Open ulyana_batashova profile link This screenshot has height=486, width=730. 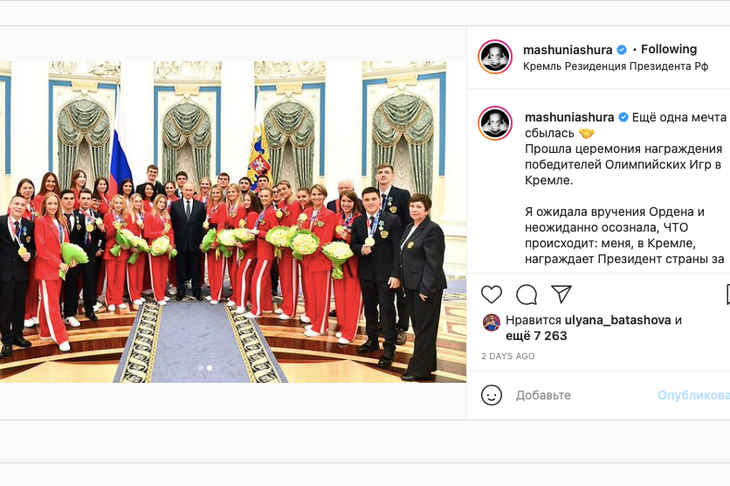click(x=617, y=320)
